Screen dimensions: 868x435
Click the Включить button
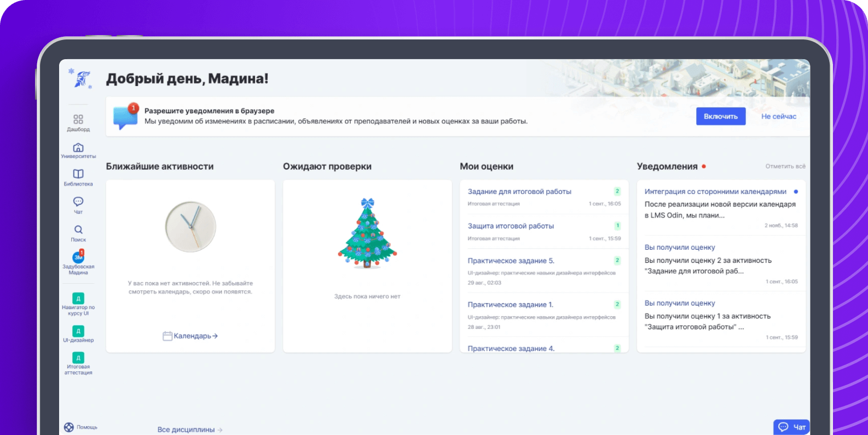[x=721, y=116]
